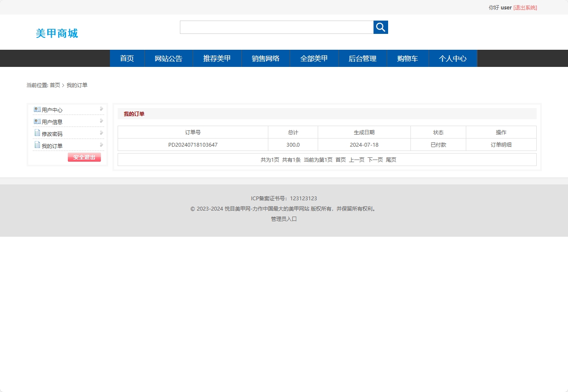Expand 我的订单 using its chevron arrow

[101, 145]
